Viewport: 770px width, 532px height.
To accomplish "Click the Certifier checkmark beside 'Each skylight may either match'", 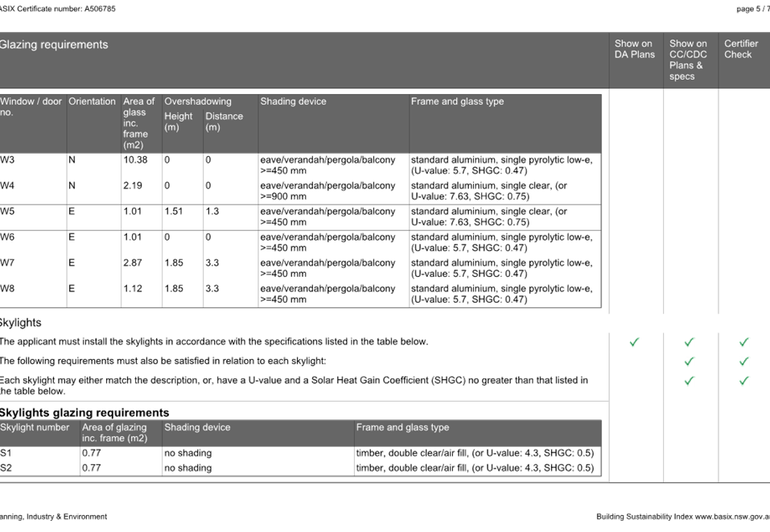I will pyautogui.click(x=744, y=381).
